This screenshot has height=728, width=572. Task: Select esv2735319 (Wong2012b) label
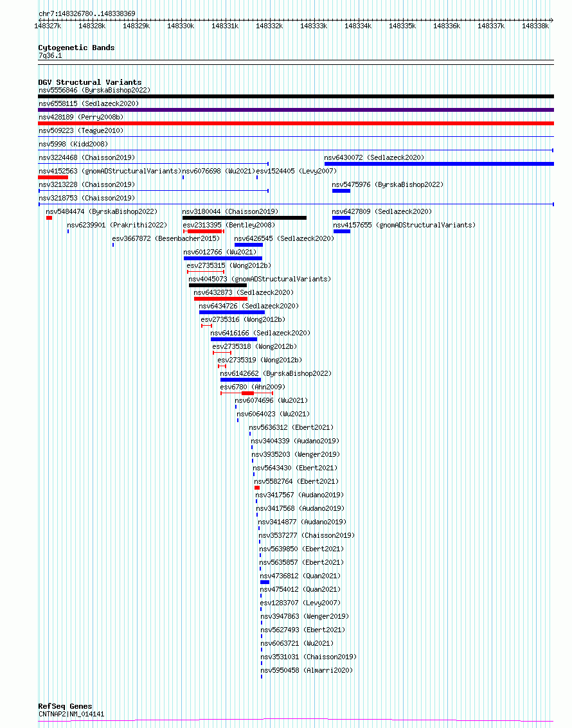pyautogui.click(x=260, y=359)
